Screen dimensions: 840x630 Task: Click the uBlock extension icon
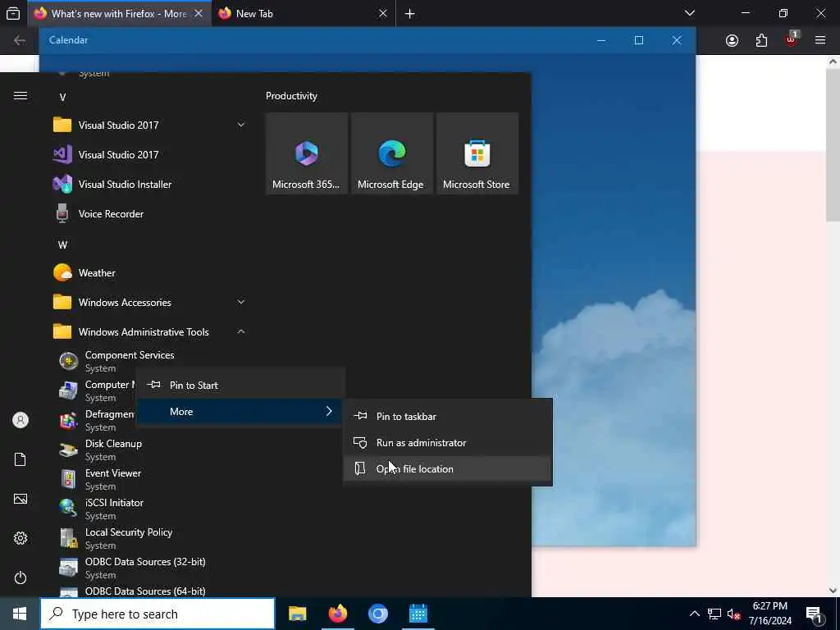point(792,39)
